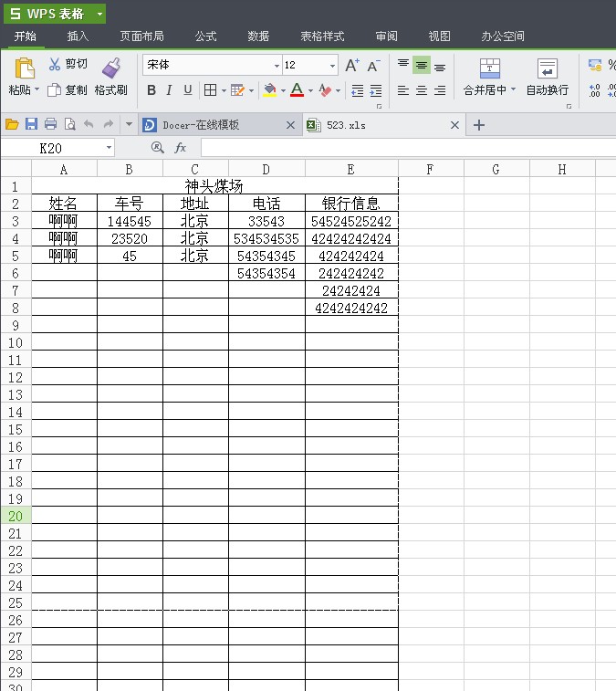Viewport: 616px width, 691px height.
Task: Increase decimal places icon
Action: point(594,90)
